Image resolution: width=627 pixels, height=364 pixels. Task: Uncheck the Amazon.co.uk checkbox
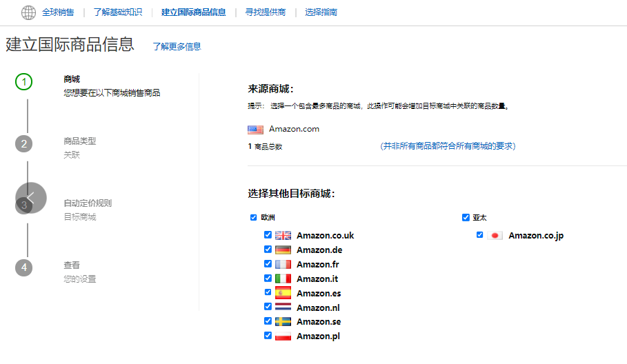(x=268, y=235)
